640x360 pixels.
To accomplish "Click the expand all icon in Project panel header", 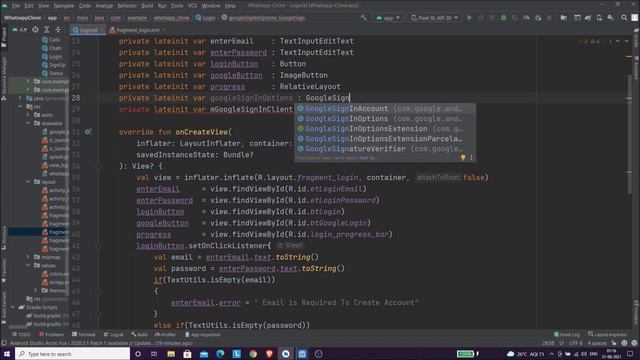I will [47, 29].
